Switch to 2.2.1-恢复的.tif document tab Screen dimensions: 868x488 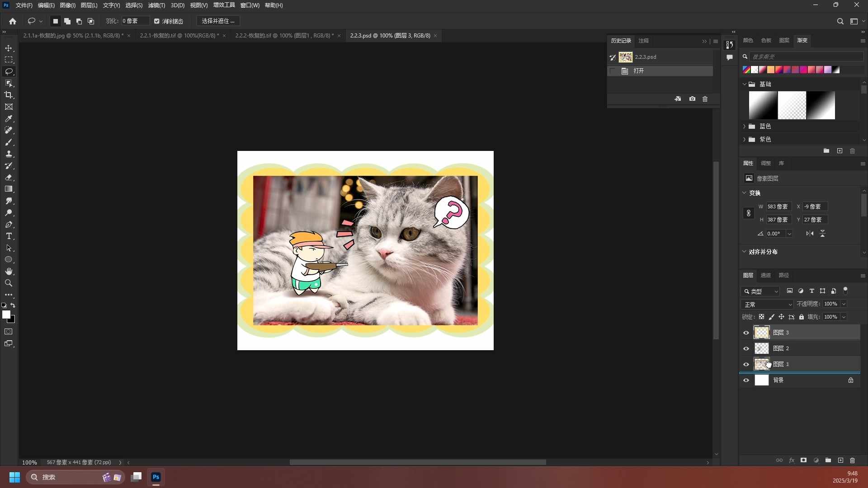(179, 35)
